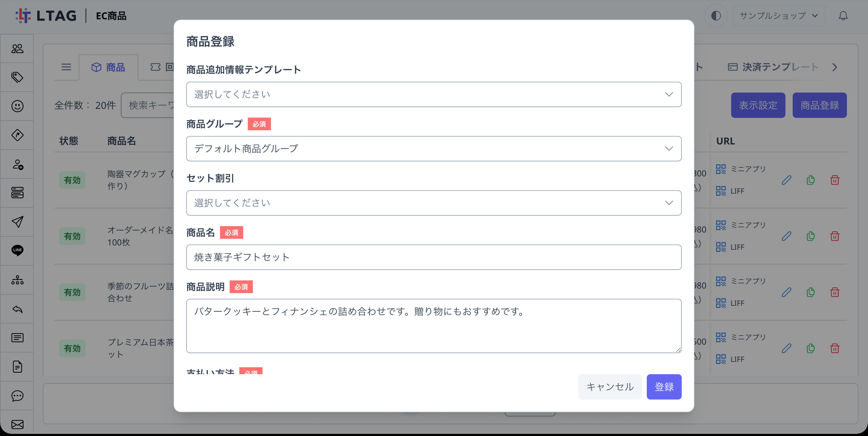Open the tags sidebar icon

pos(17,77)
